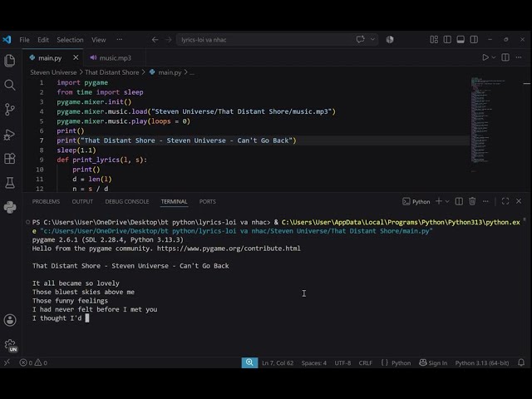Image resolution: width=532 pixels, height=399 pixels.
Task: Click the Copilot status icon in title bar
Action: pyautogui.click(x=390, y=40)
